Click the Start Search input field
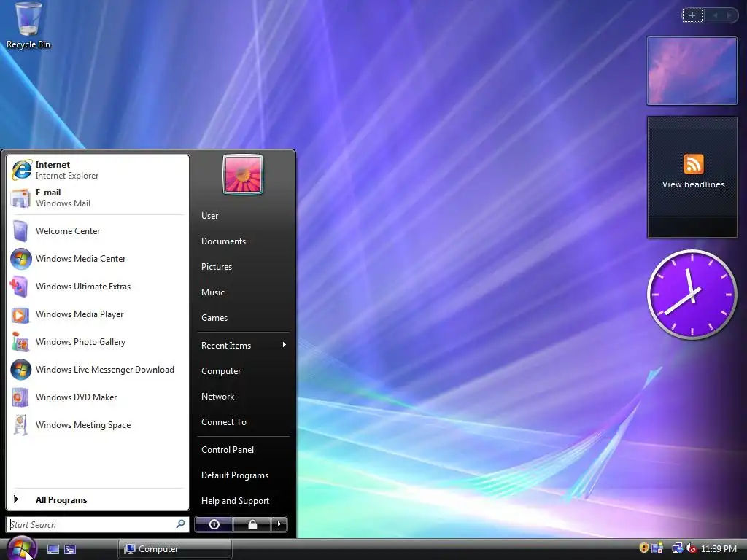This screenshot has height=560, width=747. coord(98,524)
